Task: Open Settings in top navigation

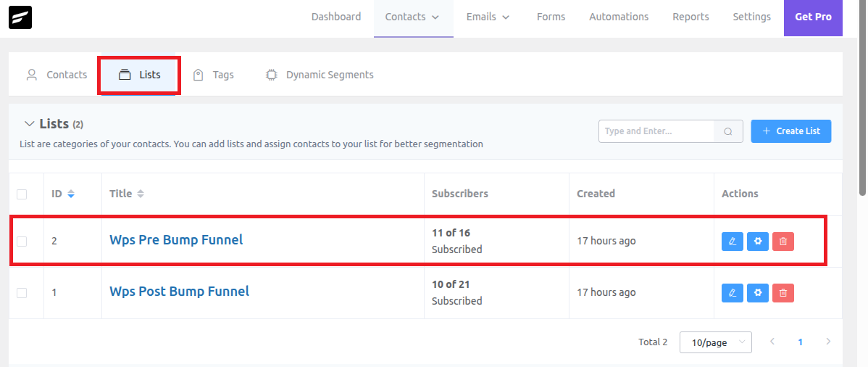Action: [x=752, y=17]
